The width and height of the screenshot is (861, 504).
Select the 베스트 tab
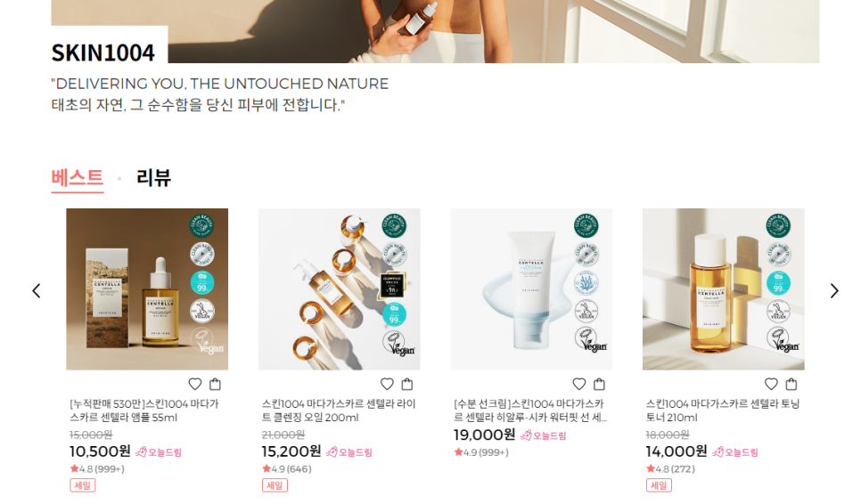point(78,178)
